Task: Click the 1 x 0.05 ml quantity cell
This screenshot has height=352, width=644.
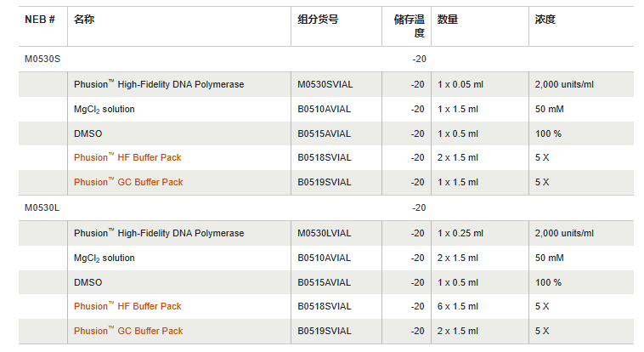Action: (460, 84)
